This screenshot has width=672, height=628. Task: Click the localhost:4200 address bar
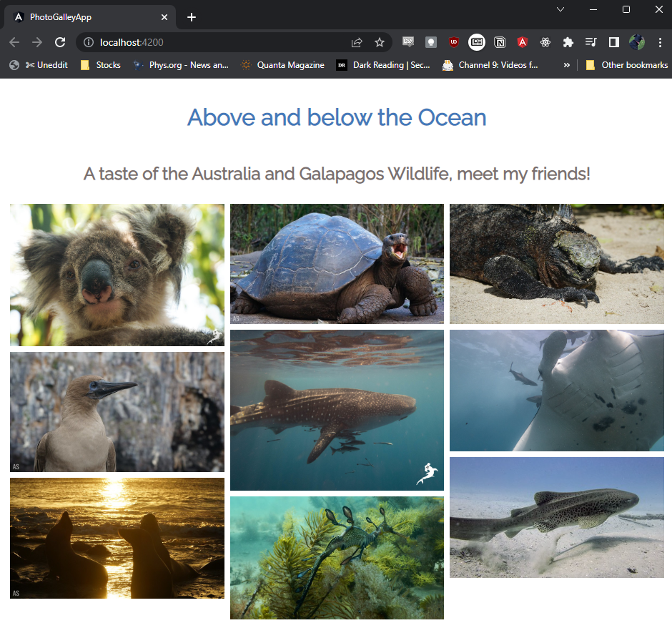click(x=214, y=42)
